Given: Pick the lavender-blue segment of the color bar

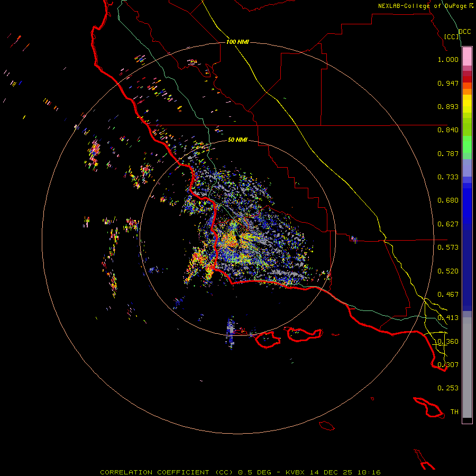Looking at the screenshot, I should (467, 168).
